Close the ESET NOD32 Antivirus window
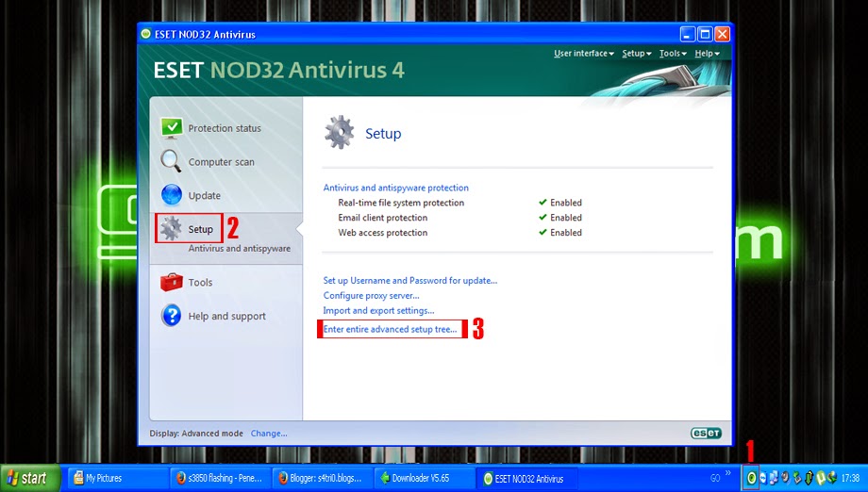 click(x=722, y=34)
